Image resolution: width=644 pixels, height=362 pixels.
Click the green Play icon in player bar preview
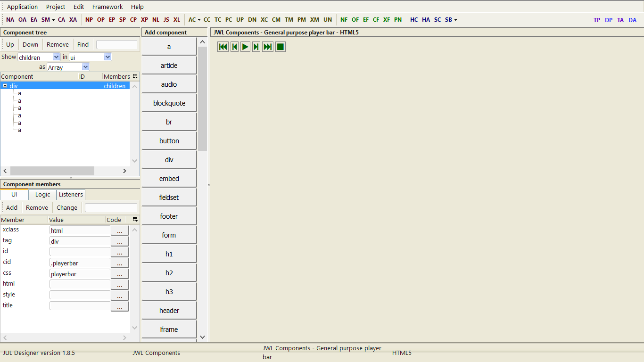pos(245,47)
